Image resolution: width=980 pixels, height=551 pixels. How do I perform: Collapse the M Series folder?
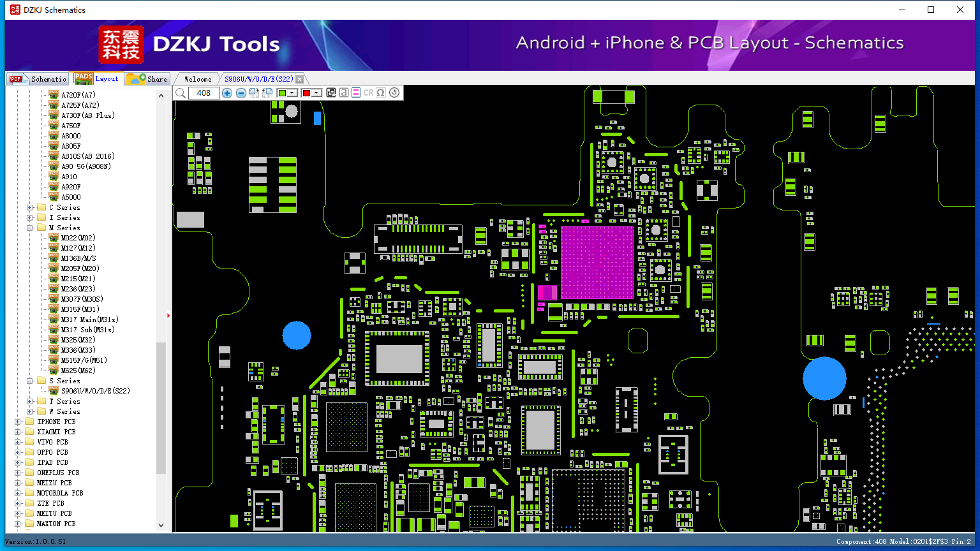(30, 228)
